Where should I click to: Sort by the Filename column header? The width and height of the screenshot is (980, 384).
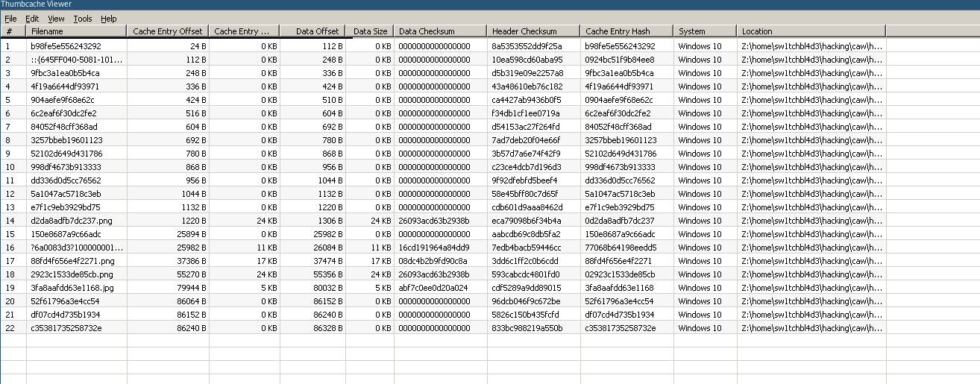coord(76,31)
